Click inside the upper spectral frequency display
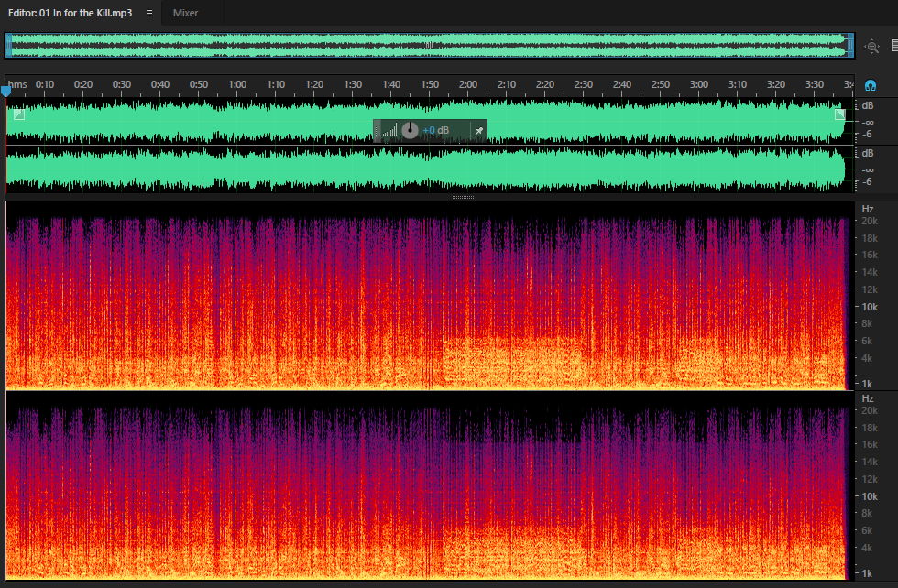 coord(430,296)
